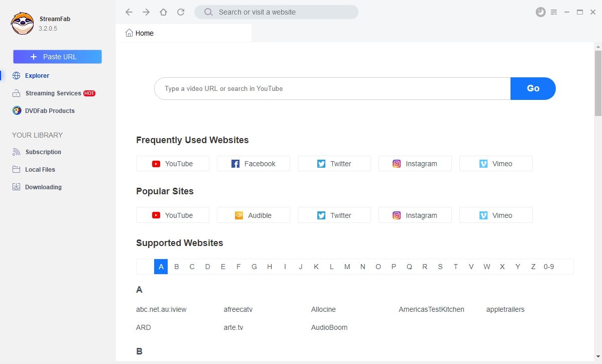Click the Subscription feed icon
The image size is (602, 364).
click(x=16, y=152)
